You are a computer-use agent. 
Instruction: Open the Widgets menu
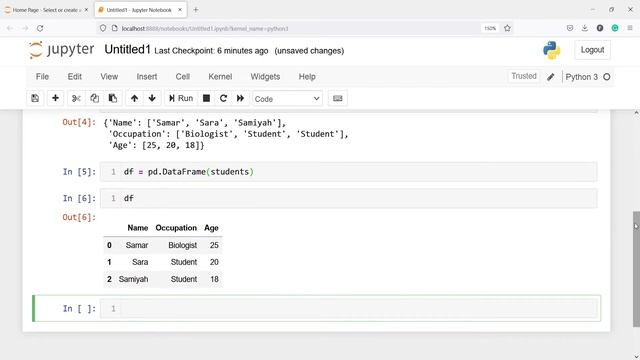click(x=265, y=77)
